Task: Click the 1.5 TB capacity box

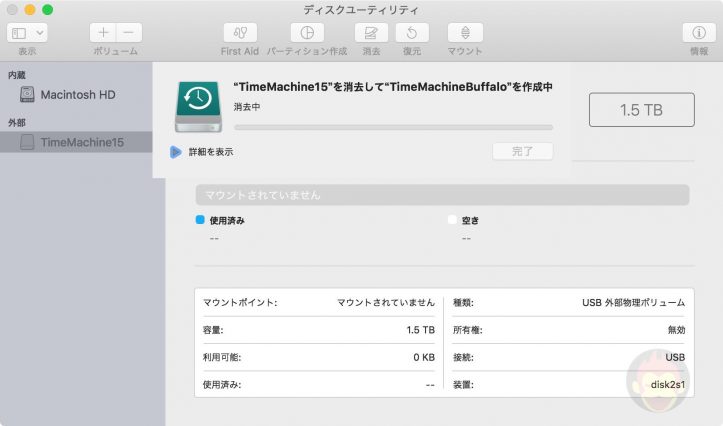Action: (x=641, y=110)
